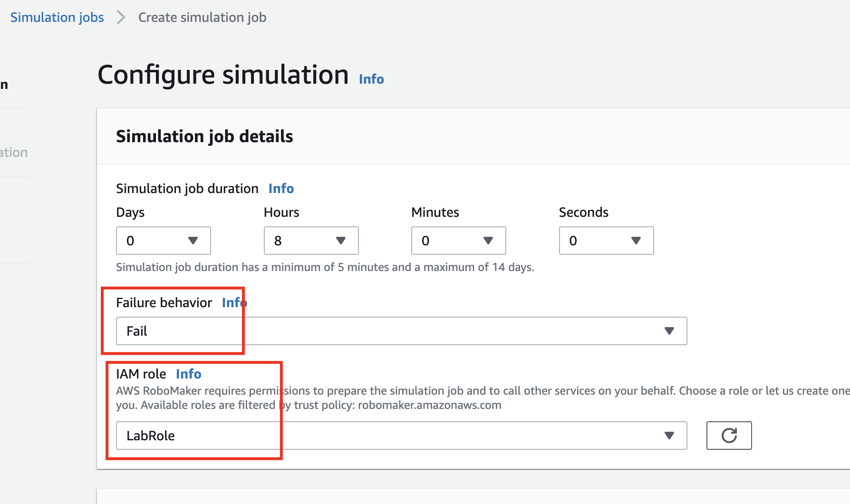Open the Minutes duration dropdown
Screen dimensions: 850x504
pyautogui.click(x=458, y=241)
